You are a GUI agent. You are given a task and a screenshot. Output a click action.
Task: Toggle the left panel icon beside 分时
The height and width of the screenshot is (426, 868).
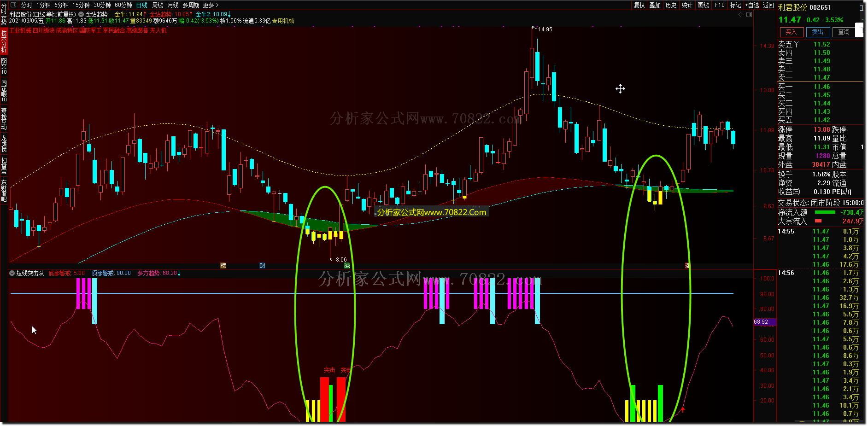pyautogui.click(x=13, y=5)
